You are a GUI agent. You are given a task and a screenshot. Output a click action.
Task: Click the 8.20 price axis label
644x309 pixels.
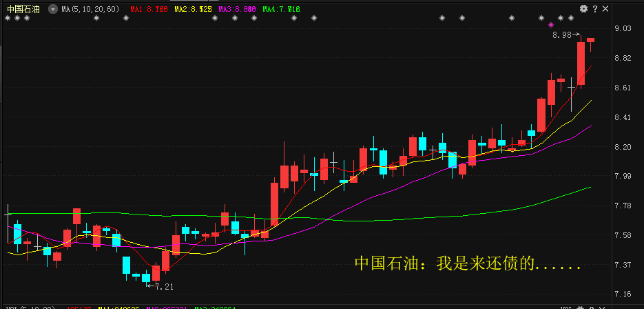pyautogui.click(x=624, y=147)
